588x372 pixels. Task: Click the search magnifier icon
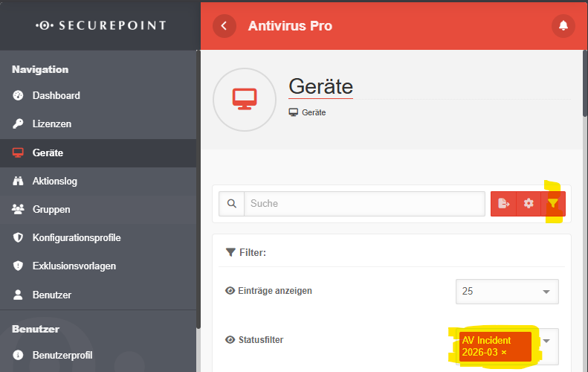[232, 204]
